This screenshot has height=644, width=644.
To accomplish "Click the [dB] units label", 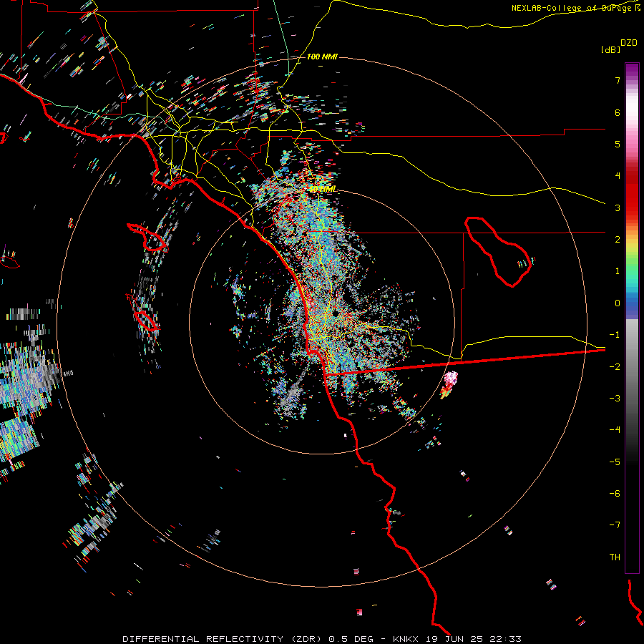I will (611, 49).
